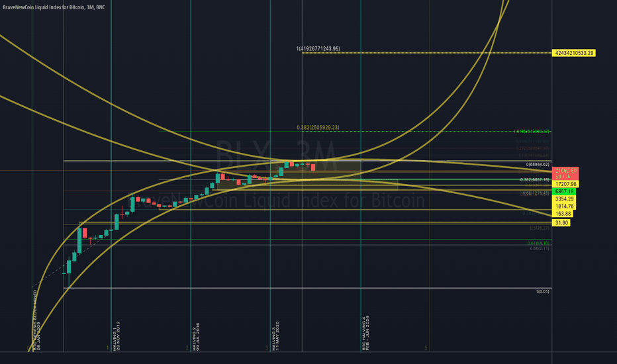Click cycle number '1' near the bottom axis
617x364 pixels.
click(x=107, y=348)
